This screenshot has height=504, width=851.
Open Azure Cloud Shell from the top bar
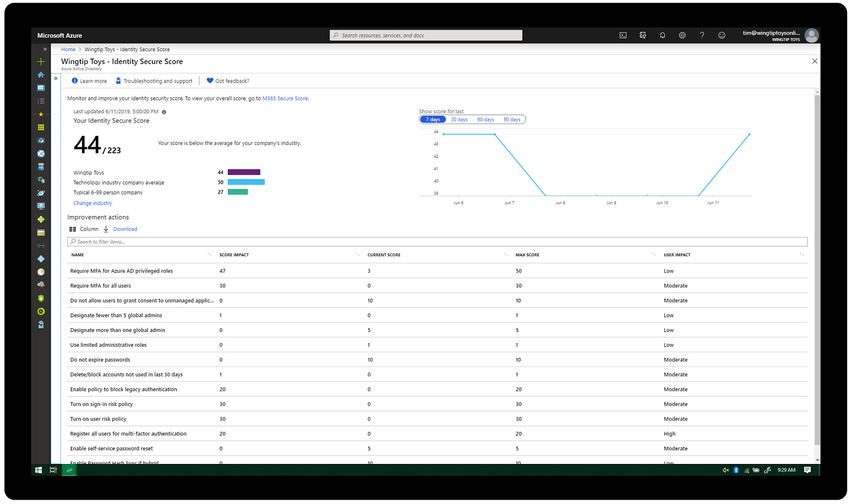(623, 35)
